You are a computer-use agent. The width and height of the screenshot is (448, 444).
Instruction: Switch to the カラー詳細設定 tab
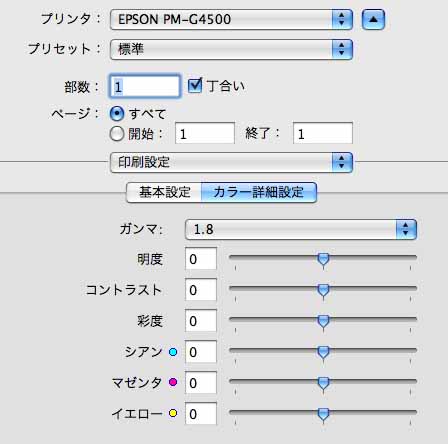pos(259,192)
